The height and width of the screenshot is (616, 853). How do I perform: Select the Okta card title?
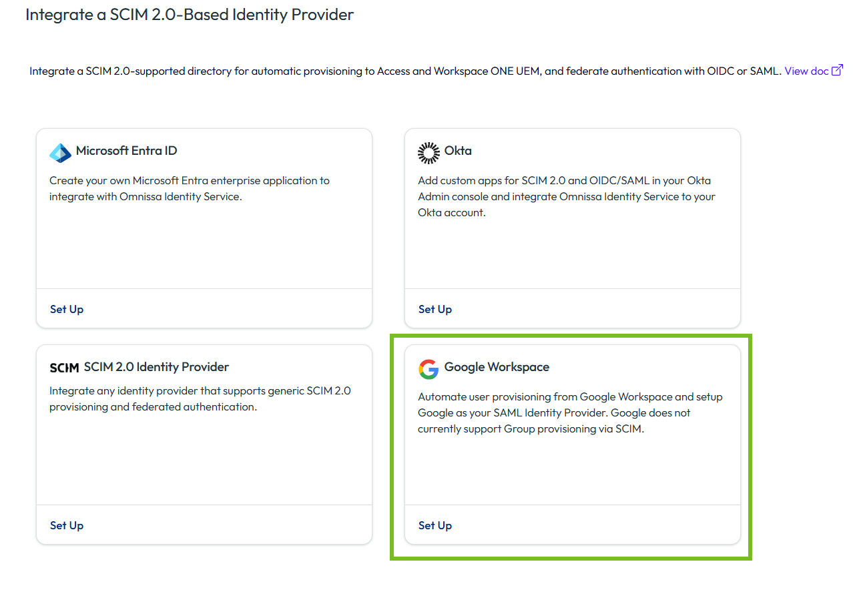pos(458,151)
